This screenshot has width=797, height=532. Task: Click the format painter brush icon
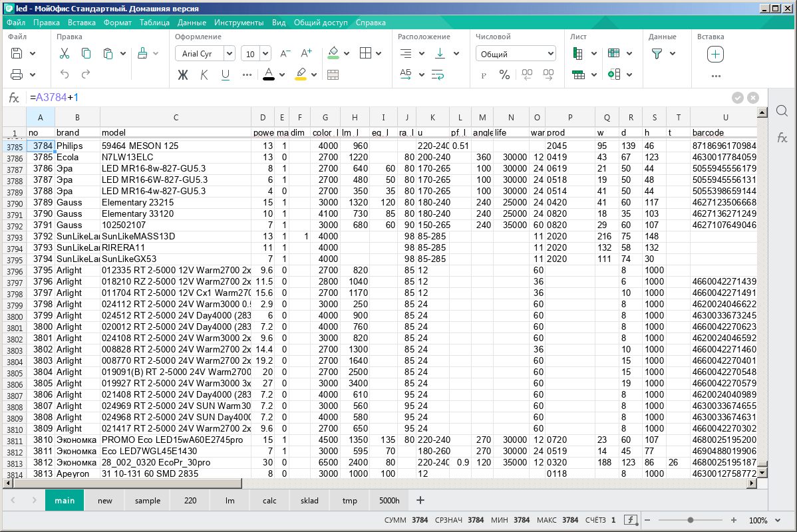pos(142,54)
